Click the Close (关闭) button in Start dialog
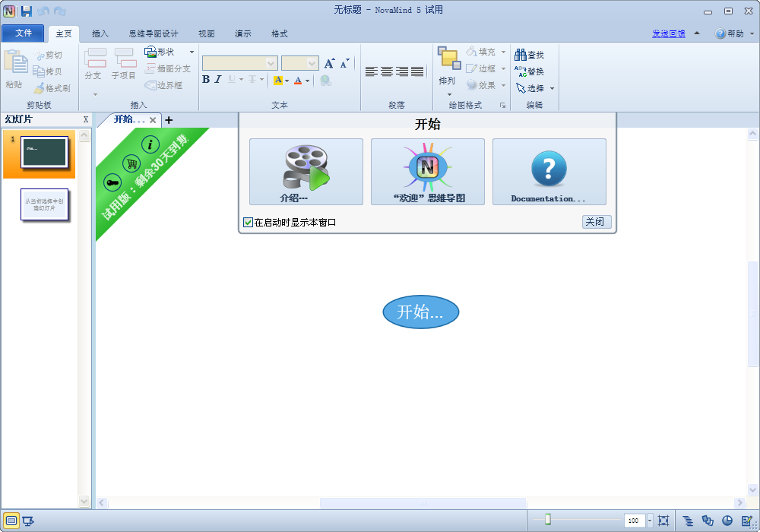Screen dimensions: 760x532 pos(597,222)
